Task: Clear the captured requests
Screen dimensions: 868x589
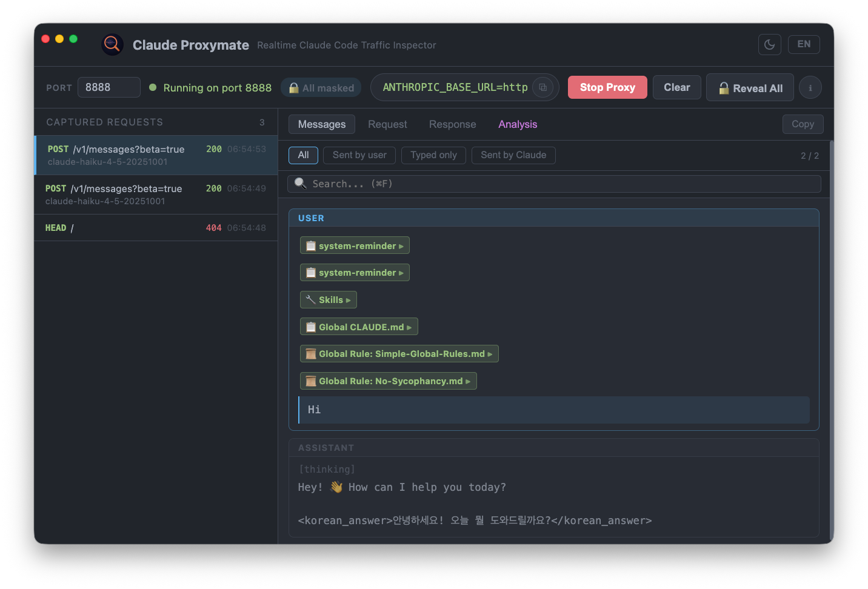Action: pos(676,87)
